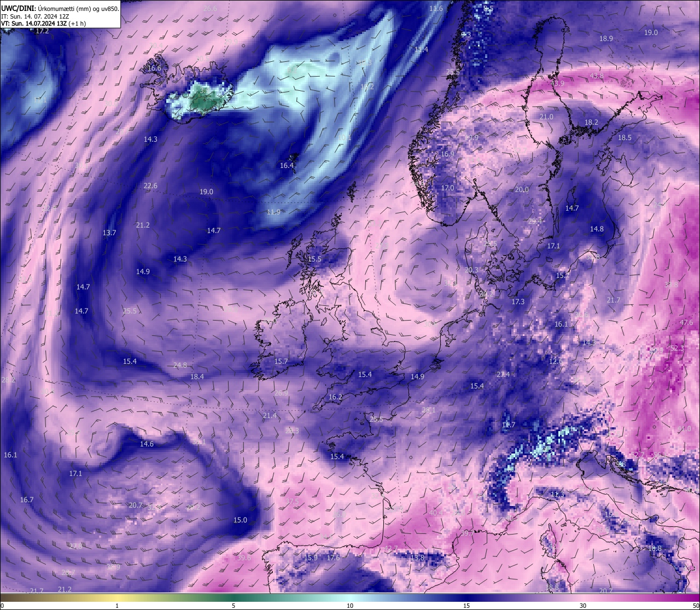Click the 15.0 value west of Iberia
The width and height of the screenshot is (700, 610).
tap(240, 520)
